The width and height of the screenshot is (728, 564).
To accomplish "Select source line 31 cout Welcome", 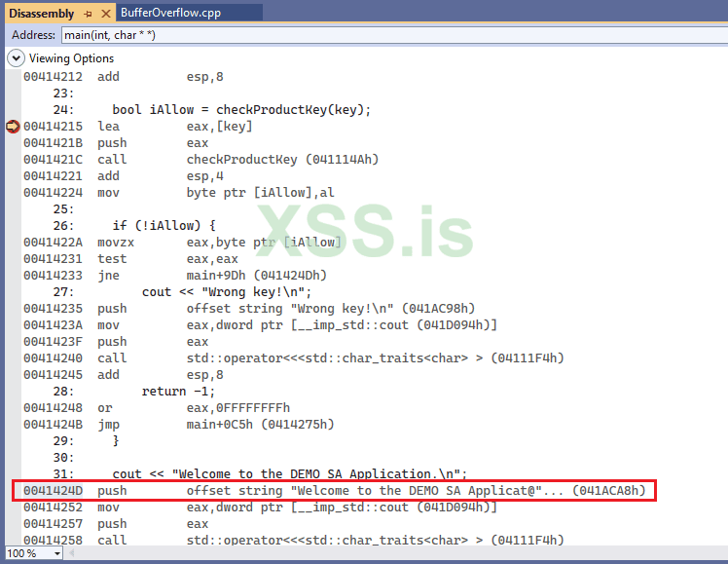I will click(261, 473).
